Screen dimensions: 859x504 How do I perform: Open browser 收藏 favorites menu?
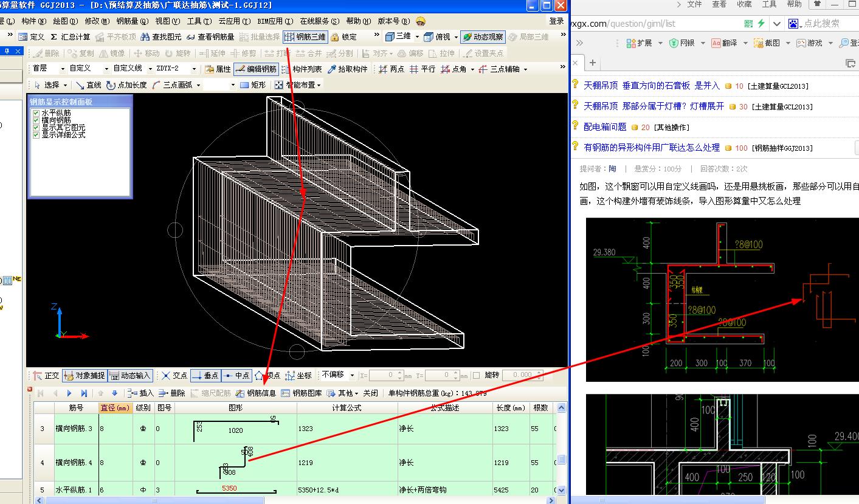pyautogui.click(x=744, y=4)
